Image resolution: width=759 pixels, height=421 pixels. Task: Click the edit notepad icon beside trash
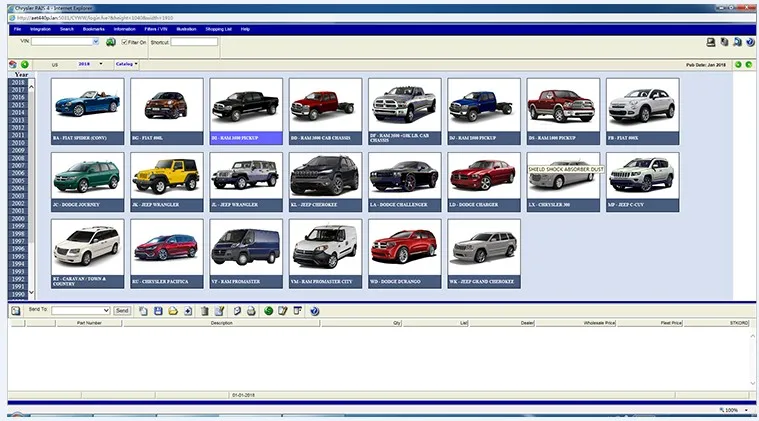219,311
